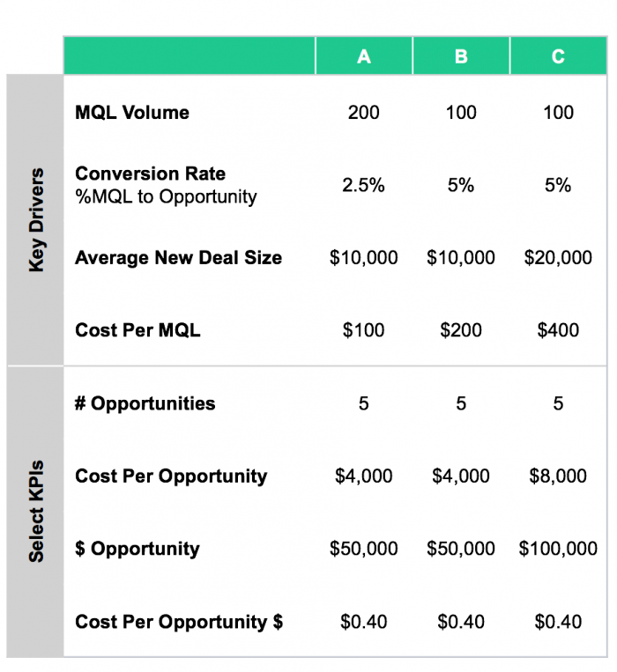This screenshot has height=672, width=617.
Task: Select the MQL Volume row label
Action: [132, 113]
